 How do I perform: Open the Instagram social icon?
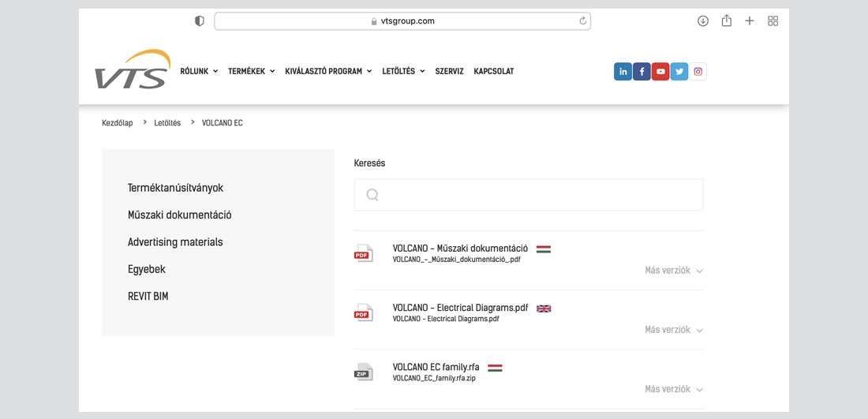pos(698,71)
